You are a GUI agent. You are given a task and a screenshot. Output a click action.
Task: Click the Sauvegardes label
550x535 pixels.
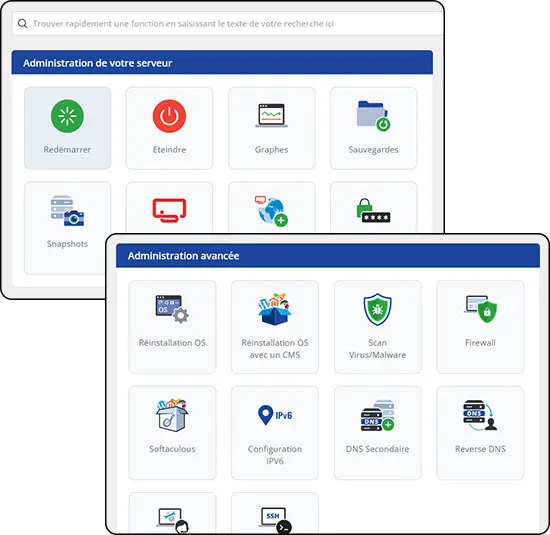point(374,150)
